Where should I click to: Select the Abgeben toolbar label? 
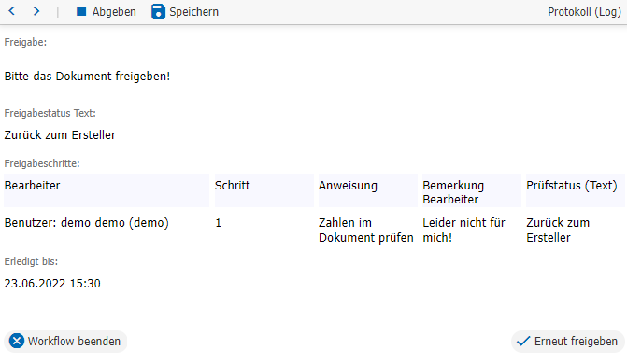[114, 11]
